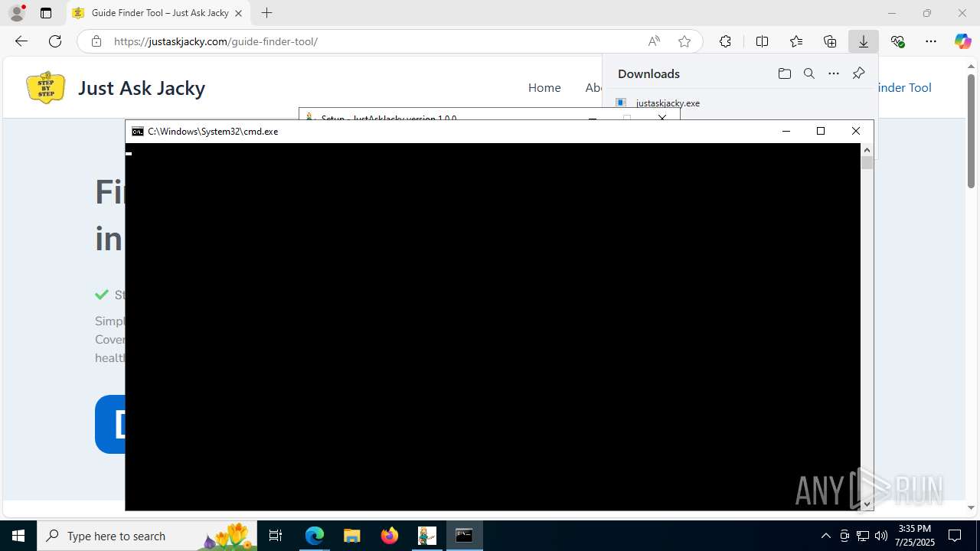Open the cmd.exe window system menu icon
Screen dimensions: 980x551
137,132
